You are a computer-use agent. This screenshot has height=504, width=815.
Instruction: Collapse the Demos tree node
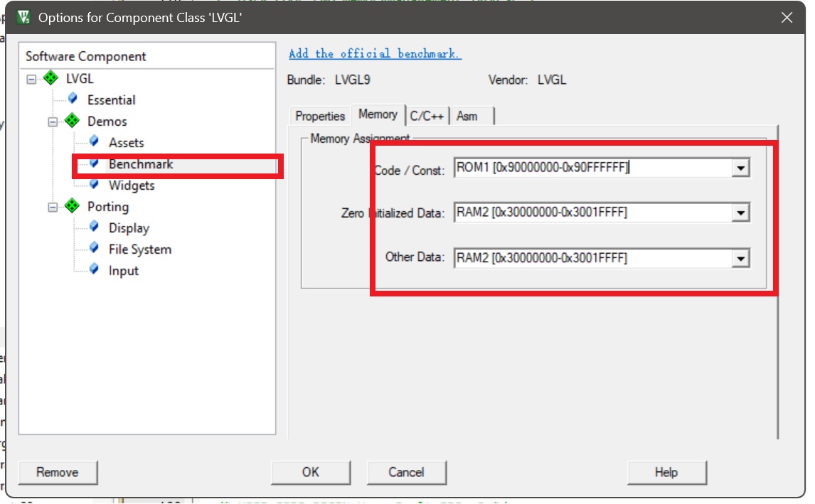point(53,122)
